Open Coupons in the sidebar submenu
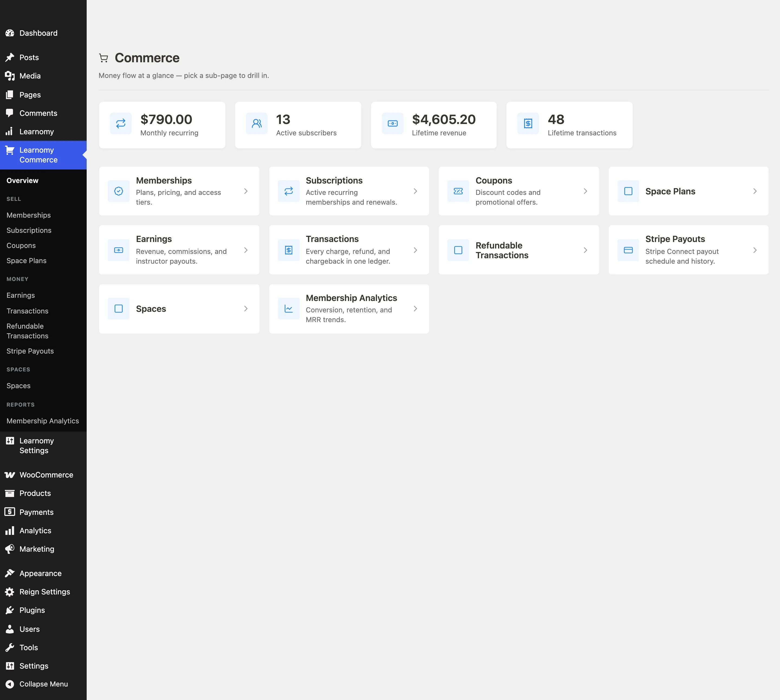Image resolution: width=780 pixels, height=700 pixels. 21,246
